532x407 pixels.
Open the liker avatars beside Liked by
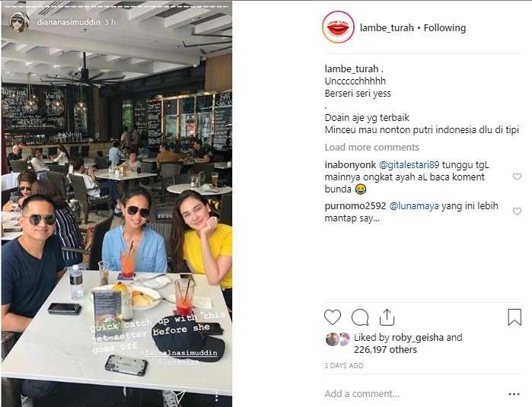point(338,339)
